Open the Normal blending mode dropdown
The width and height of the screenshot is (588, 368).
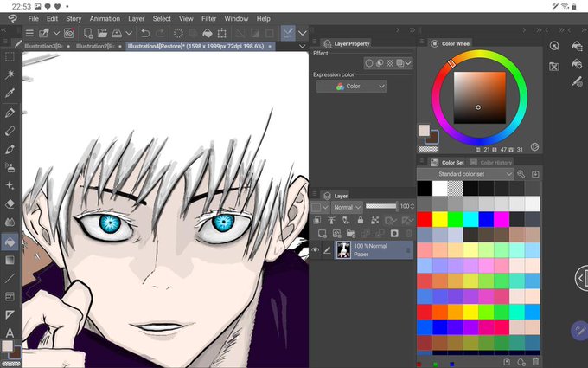pyautogui.click(x=347, y=207)
